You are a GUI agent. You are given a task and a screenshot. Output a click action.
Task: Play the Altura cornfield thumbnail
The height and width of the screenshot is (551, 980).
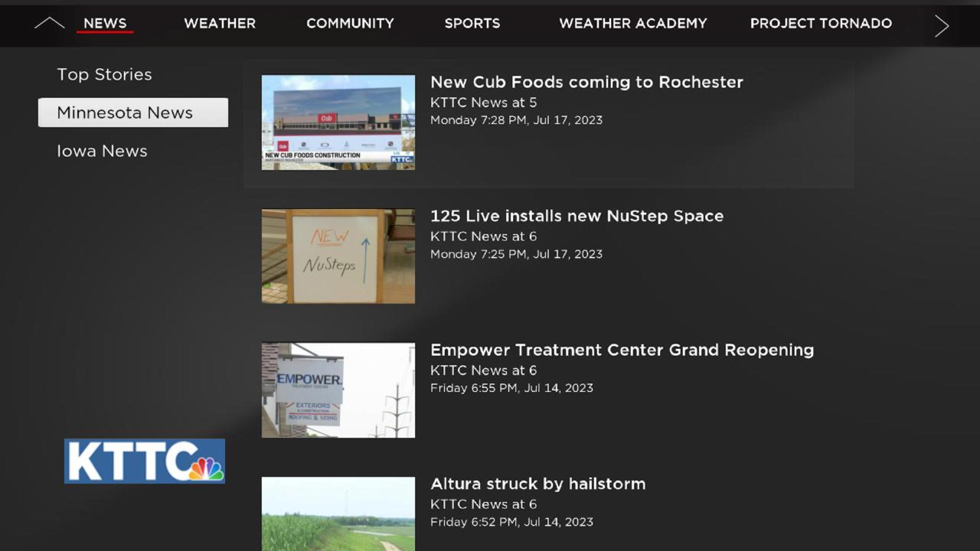coord(338,514)
